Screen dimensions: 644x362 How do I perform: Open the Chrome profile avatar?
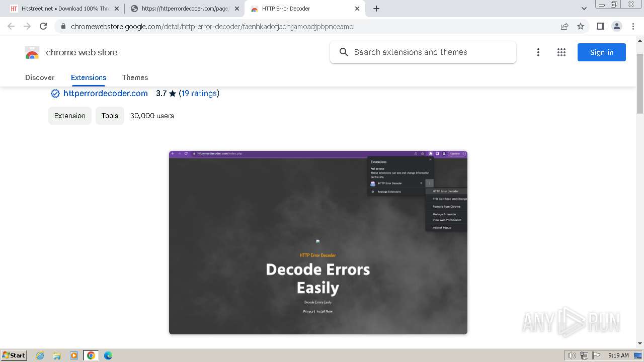tap(617, 26)
